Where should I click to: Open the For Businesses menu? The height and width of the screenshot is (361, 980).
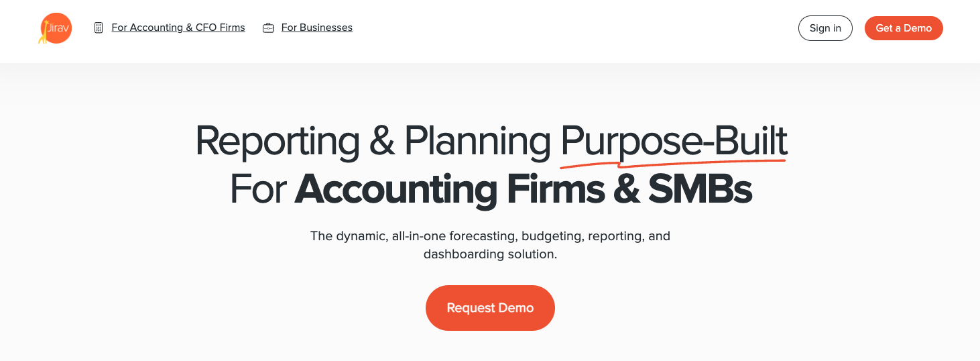317,28
